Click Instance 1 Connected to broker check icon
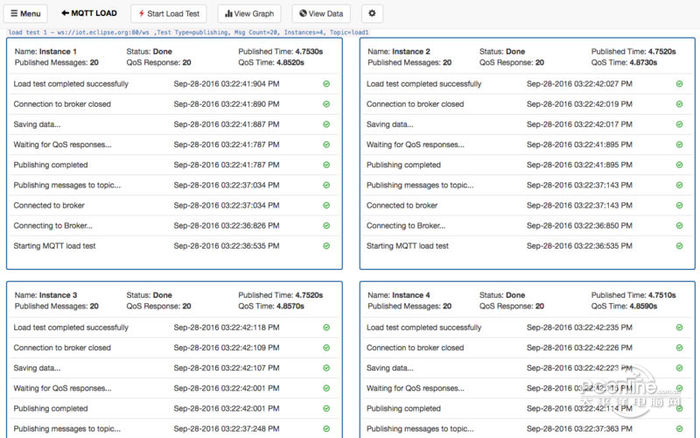The image size is (700, 438). [327, 205]
